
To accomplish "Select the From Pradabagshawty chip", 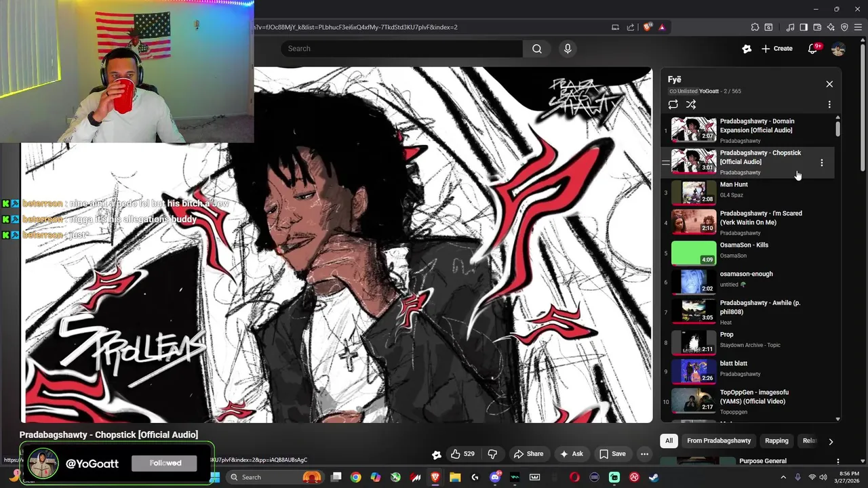I will [719, 441].
